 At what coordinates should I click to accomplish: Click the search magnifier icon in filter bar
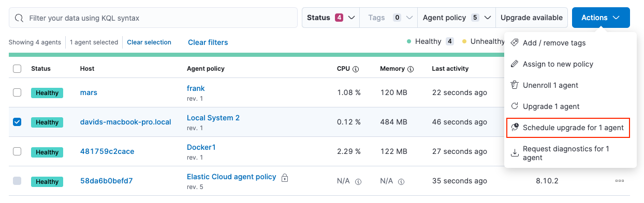click(19, 18)
